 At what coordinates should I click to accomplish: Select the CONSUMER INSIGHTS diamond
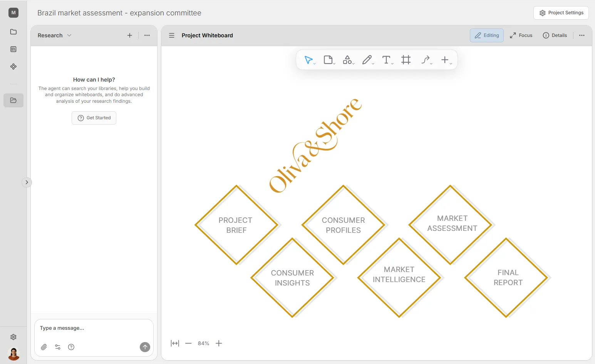[292, 278]
